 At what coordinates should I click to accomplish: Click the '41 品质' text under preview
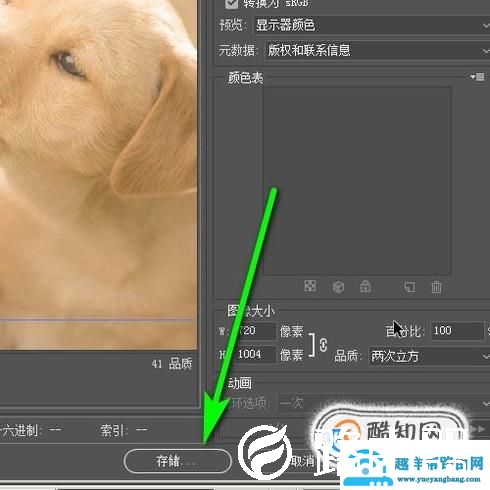172,364
